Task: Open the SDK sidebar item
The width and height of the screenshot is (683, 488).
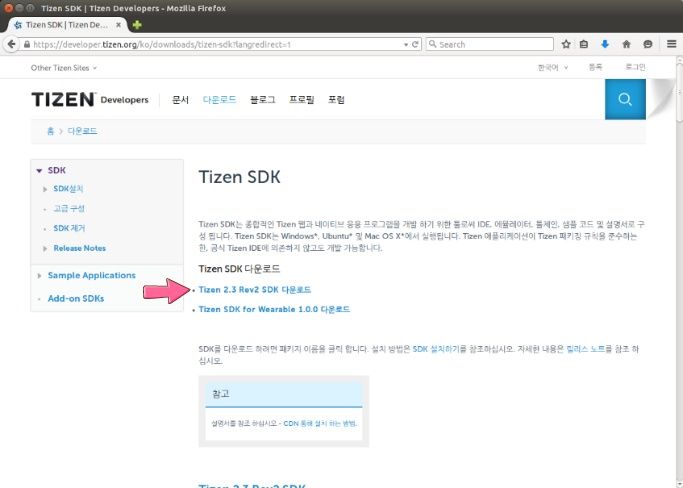Action: point(57,170)
